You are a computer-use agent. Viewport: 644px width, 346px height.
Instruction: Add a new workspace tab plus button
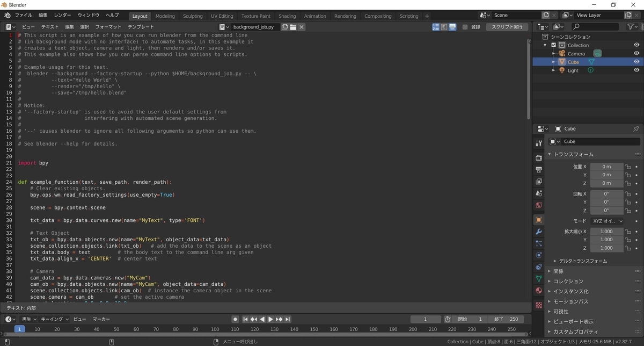click(427, 16)
